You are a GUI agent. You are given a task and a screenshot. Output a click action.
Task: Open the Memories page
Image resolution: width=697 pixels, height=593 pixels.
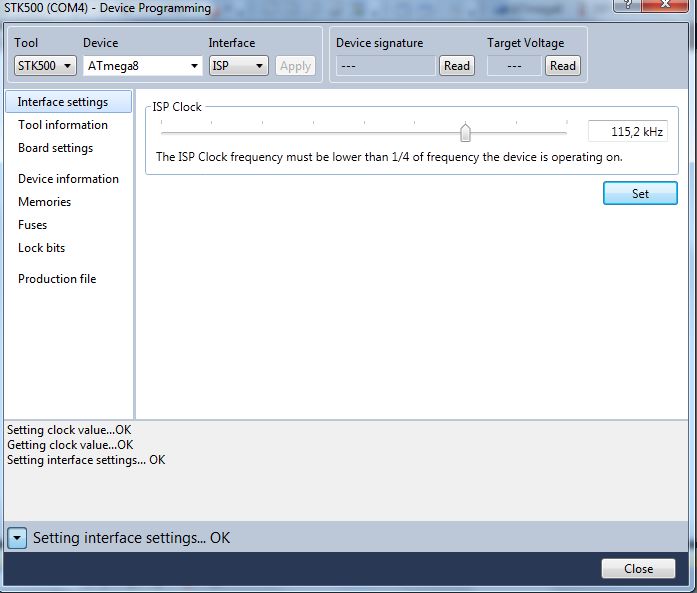44,202
